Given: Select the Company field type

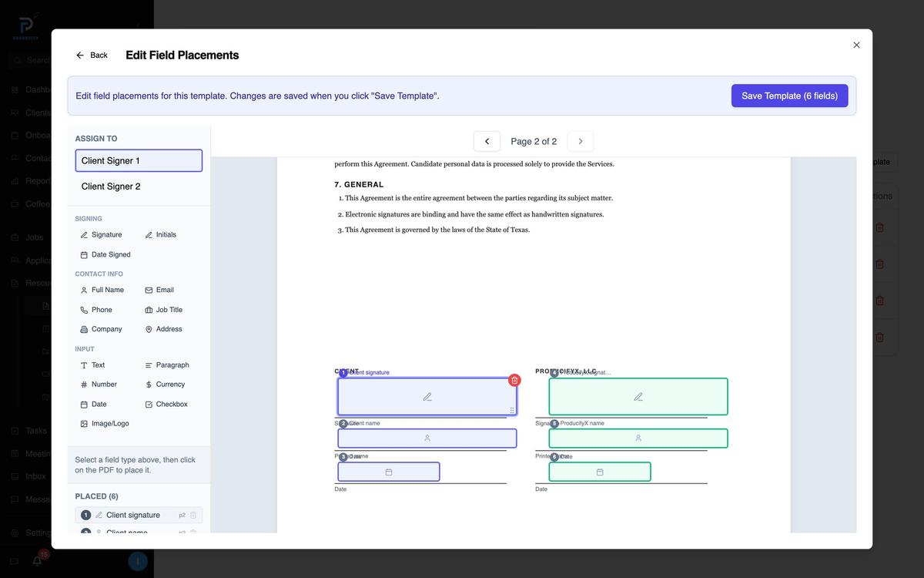Looking at the screenshot, I should point(102,329).
